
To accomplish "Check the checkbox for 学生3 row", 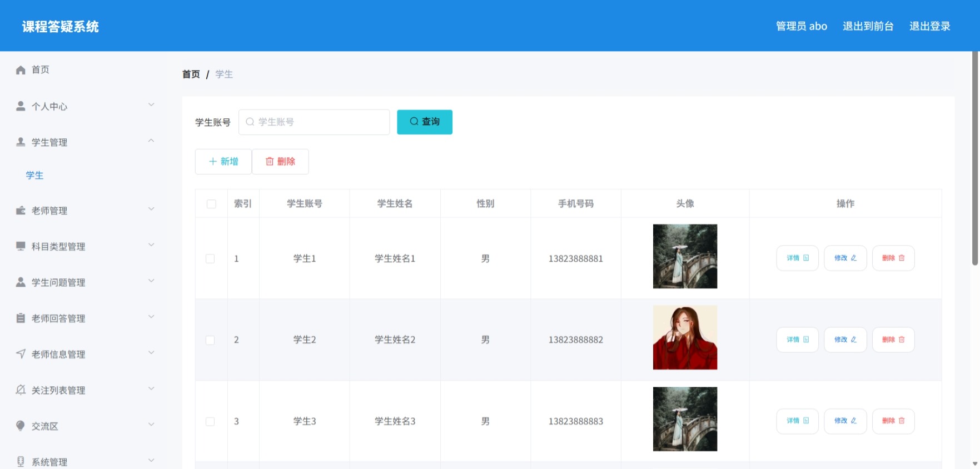I will pos(210,422).
